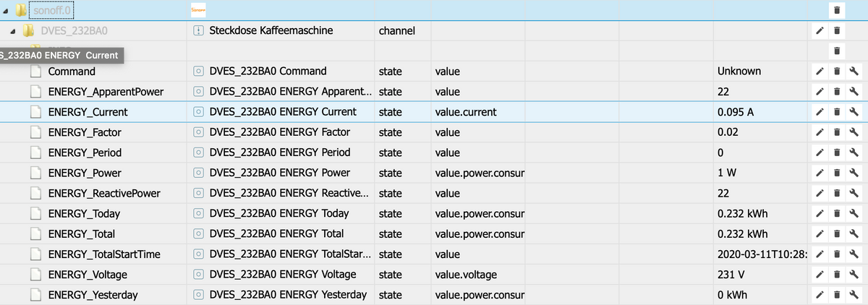The height and width of the screenshot is (305, 868).
Task: Open wrench settings for ENERGY_Current
Action: pos(854,112)
